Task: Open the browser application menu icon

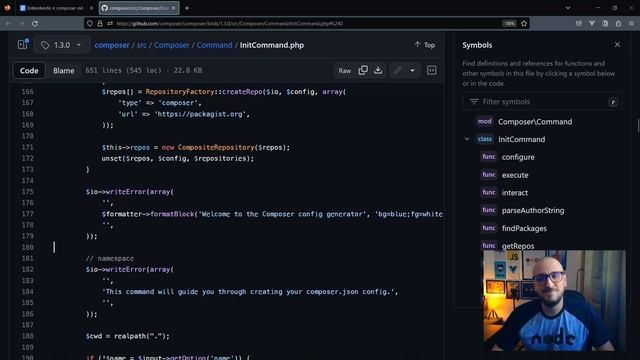Action: pyautogui.click(x=631, y=24)
